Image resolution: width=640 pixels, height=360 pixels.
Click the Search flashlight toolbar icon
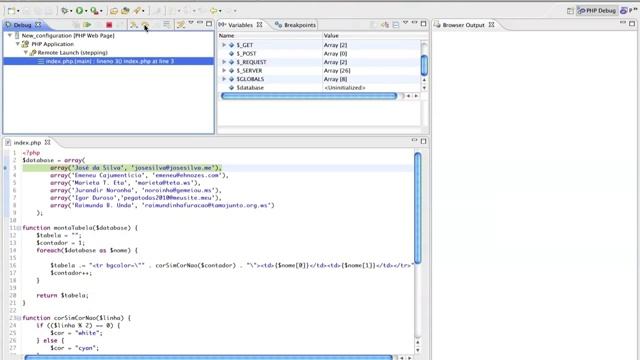tap(138, 11)
